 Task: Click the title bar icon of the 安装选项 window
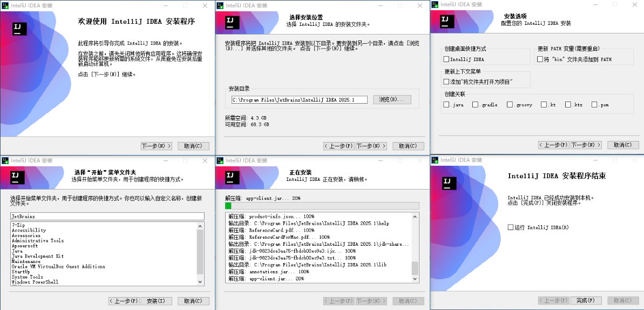click(435, 4)
